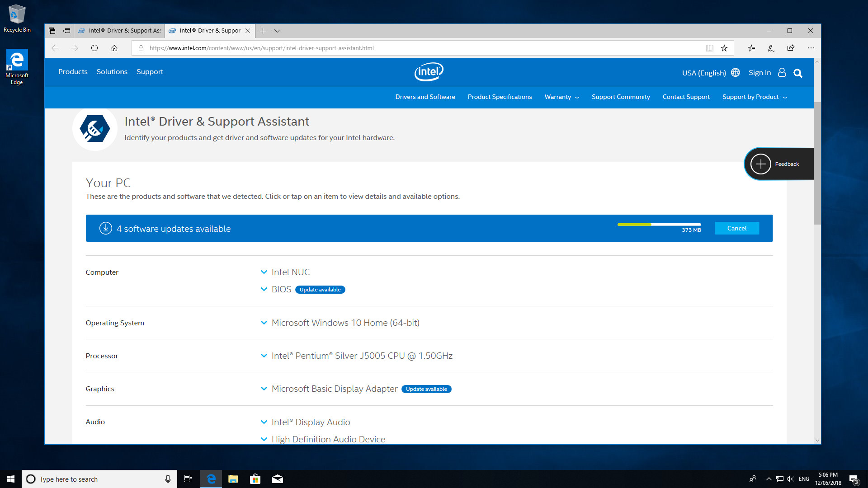Open the Products menu
The image size is (868, 488).
coord(73,71)
